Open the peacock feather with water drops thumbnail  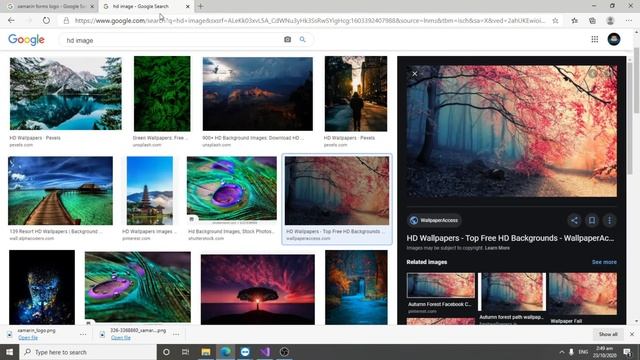click(x=138, y=287)
